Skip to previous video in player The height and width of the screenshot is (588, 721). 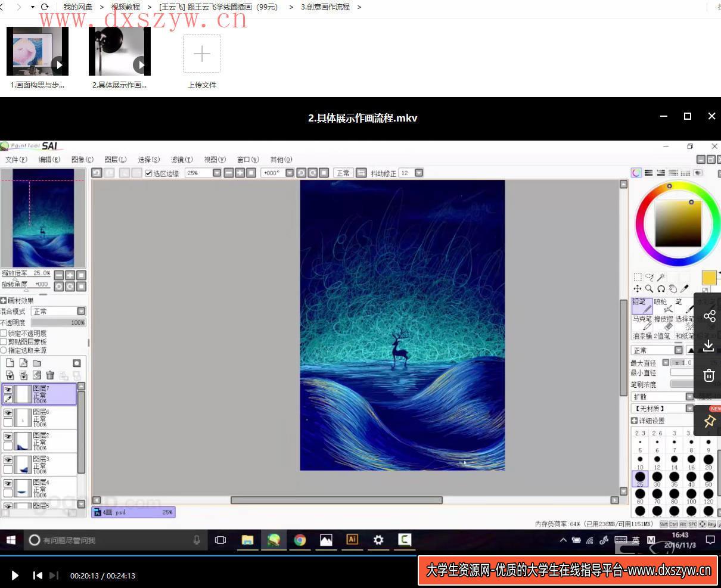(x=38, y=575)
